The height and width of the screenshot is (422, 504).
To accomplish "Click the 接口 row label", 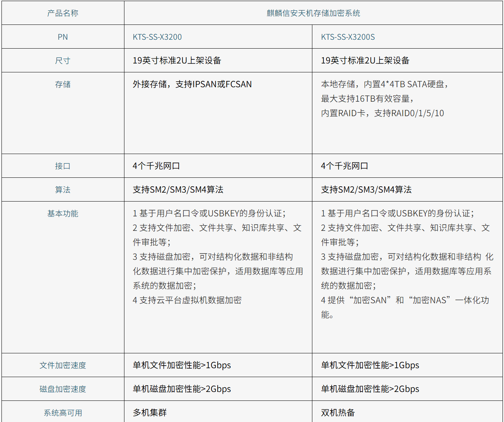I will tap(63, 166).
